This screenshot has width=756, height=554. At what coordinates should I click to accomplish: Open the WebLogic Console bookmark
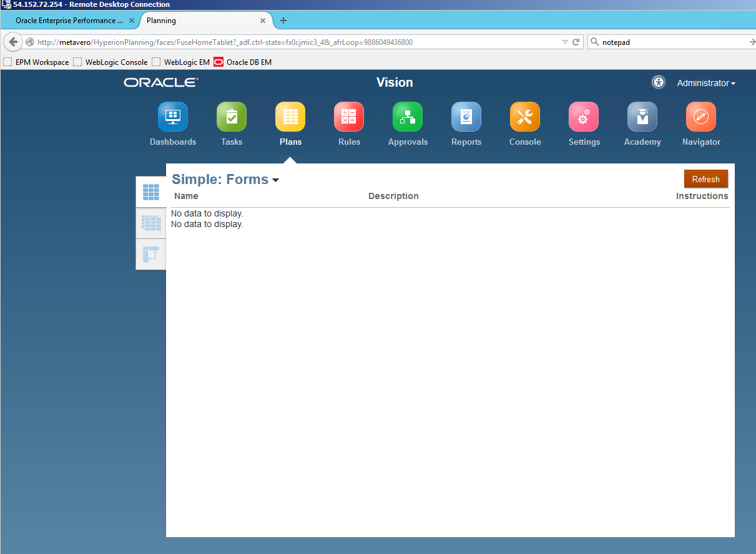[x=110, y=62]
